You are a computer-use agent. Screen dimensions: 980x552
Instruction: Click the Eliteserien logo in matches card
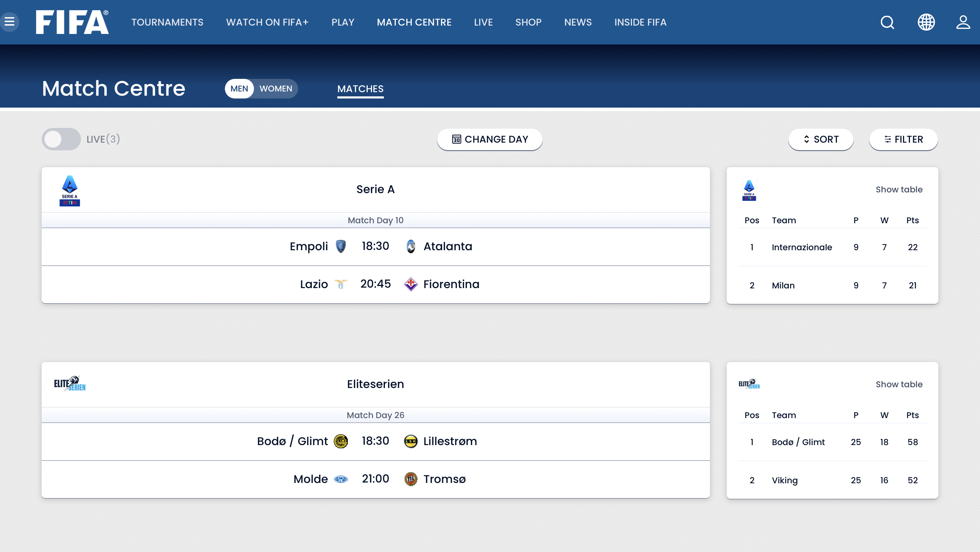tap(70, 383)
